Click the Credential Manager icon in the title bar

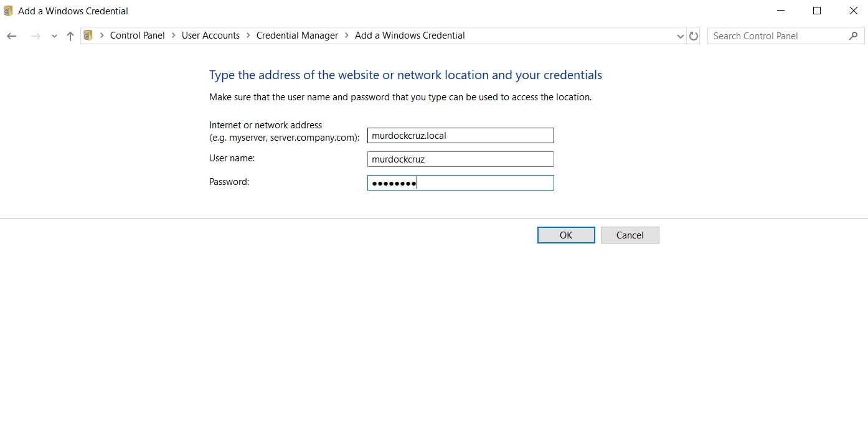click(x=8, y=11)
